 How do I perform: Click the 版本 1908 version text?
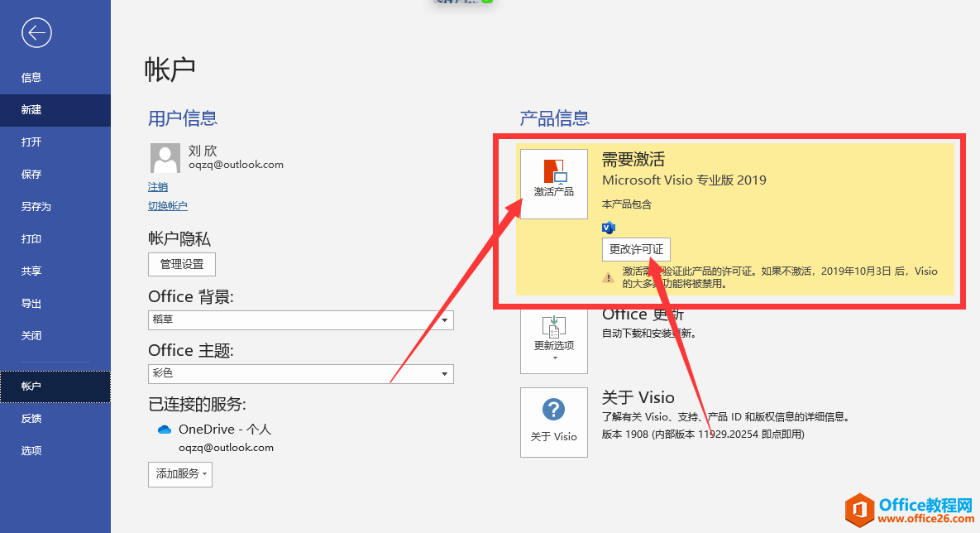703,435
